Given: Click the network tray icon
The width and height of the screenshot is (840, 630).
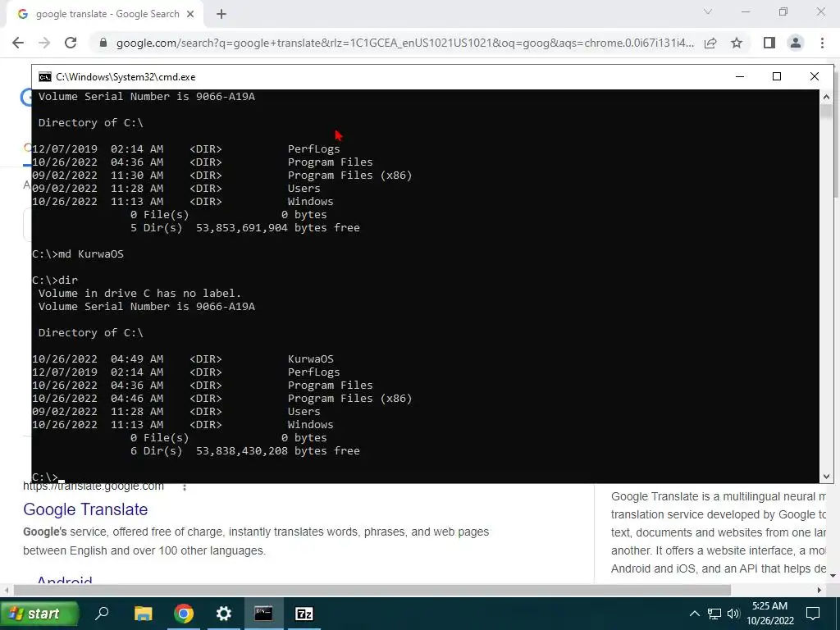Looking at the screenshot, I should (x=714, y=614).
